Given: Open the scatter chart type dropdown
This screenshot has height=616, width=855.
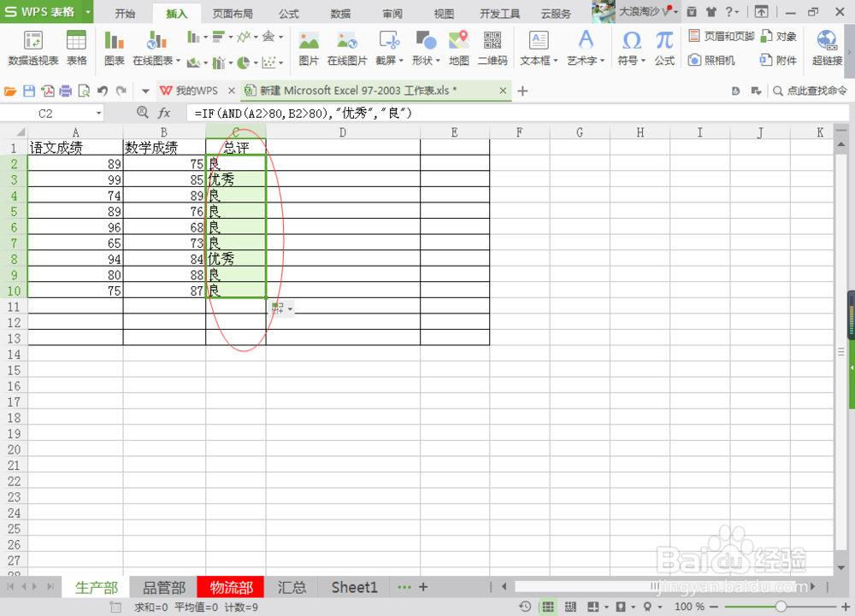Looking at the screenshot, I should pos(272,62).
